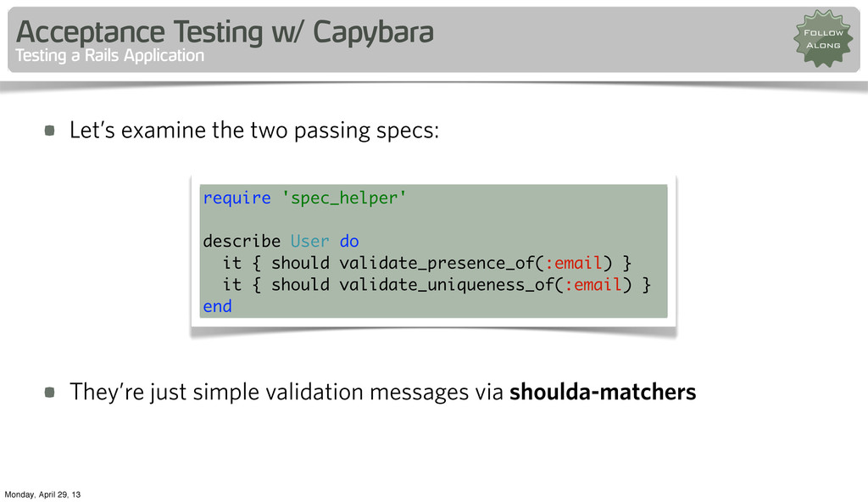Select the :email symbol on presence line
Viewport: 868px width, 502px height.
(574, 263)
